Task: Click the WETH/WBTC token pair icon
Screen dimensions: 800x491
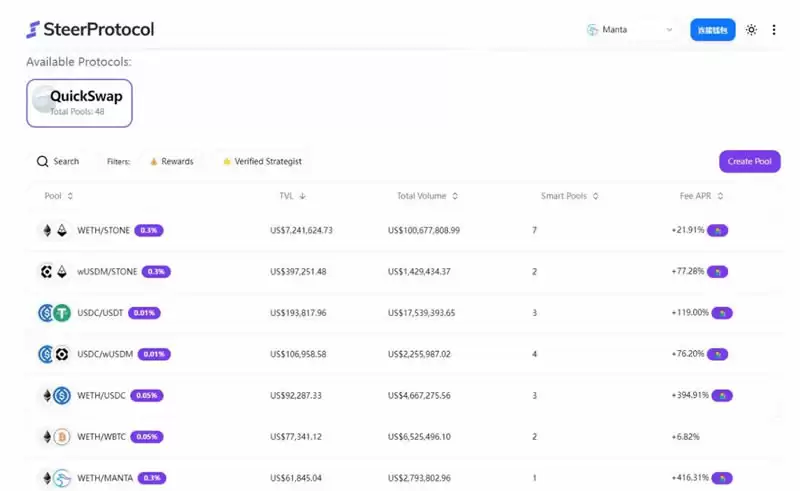Action: tap(53, 437)
